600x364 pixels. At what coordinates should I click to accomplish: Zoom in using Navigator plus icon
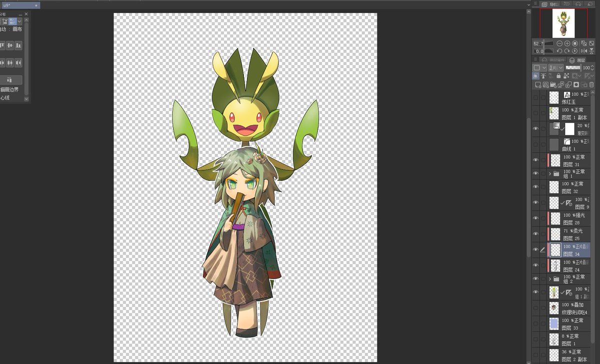[567, 43]
